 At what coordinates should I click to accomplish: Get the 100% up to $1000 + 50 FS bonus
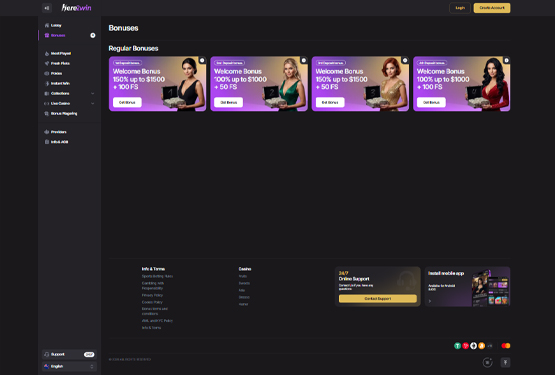pos(229,102)
